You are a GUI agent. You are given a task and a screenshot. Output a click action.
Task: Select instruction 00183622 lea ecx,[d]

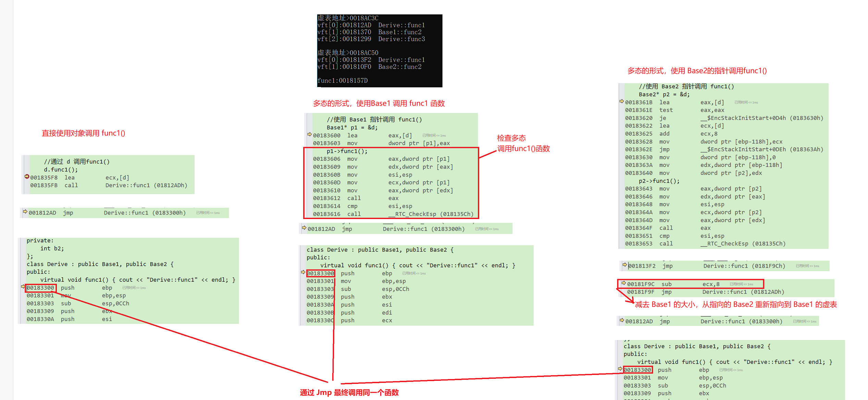point(674,126)
